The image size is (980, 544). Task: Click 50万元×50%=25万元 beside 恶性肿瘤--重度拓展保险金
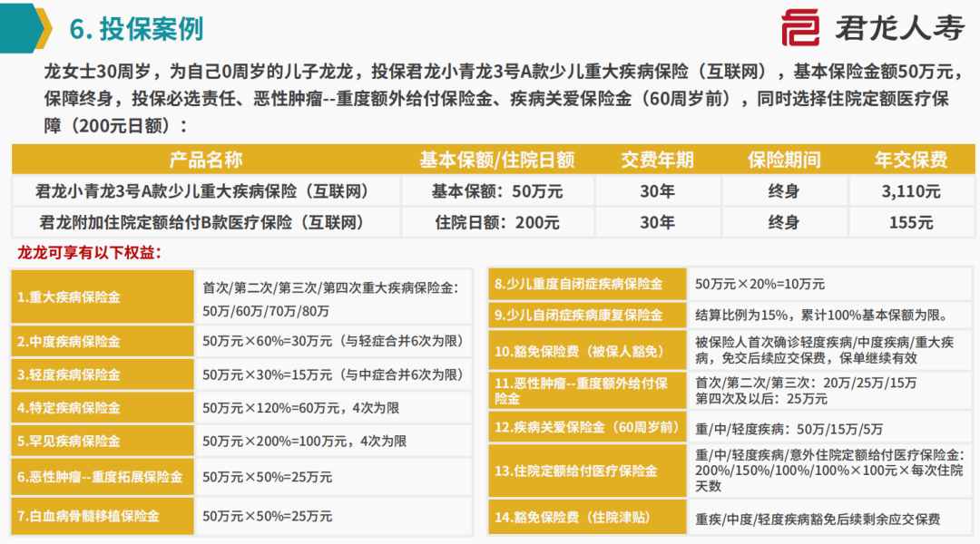267,477
